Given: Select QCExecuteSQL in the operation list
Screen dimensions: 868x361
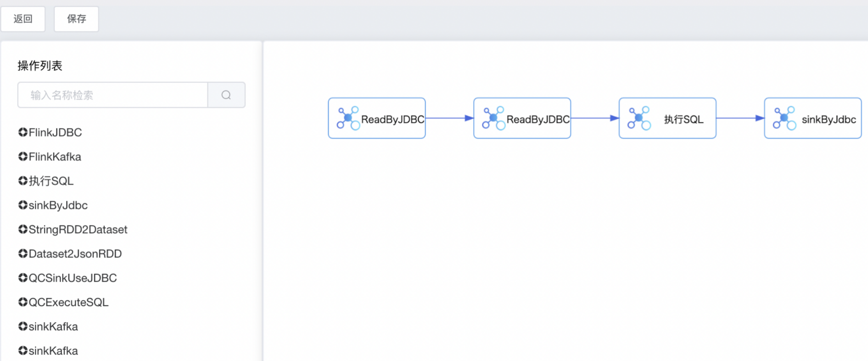Looking at the screenshot, I should [x=69, y=302].
